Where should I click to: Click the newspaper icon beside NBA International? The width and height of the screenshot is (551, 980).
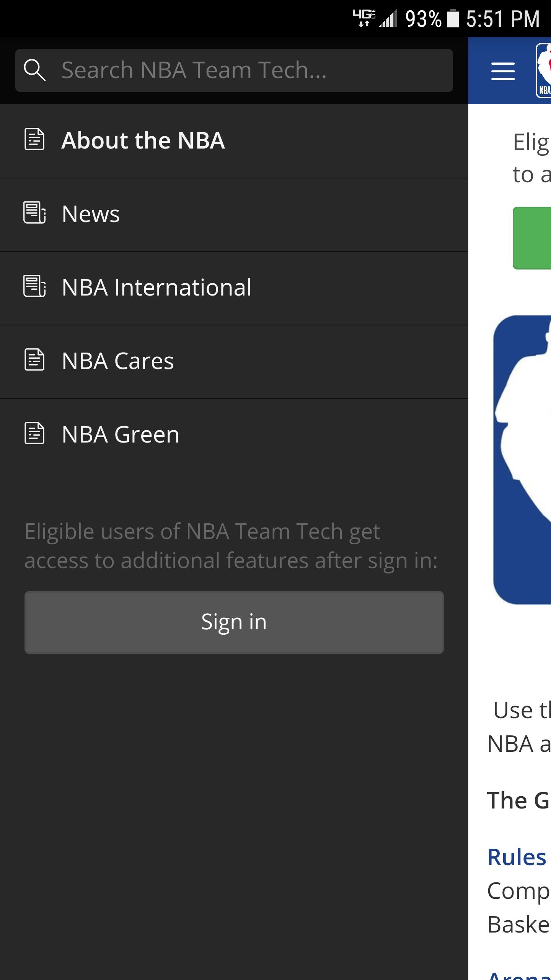point(34,286)
